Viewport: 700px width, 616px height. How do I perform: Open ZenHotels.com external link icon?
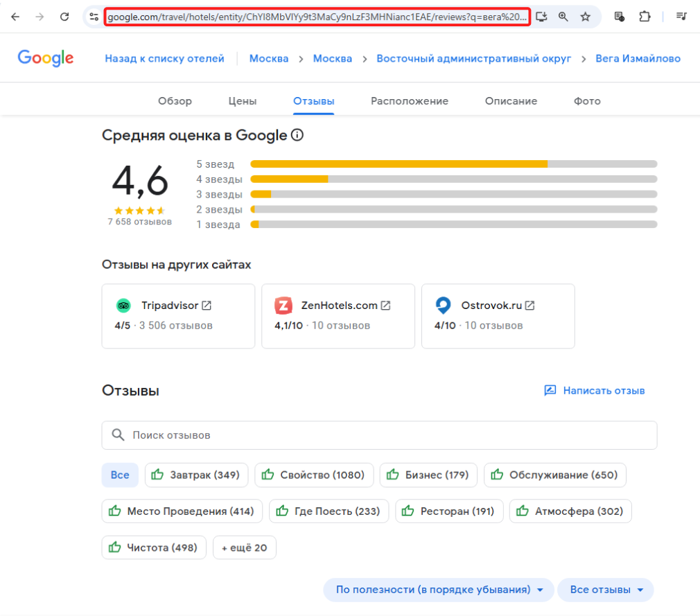[386, 306]
